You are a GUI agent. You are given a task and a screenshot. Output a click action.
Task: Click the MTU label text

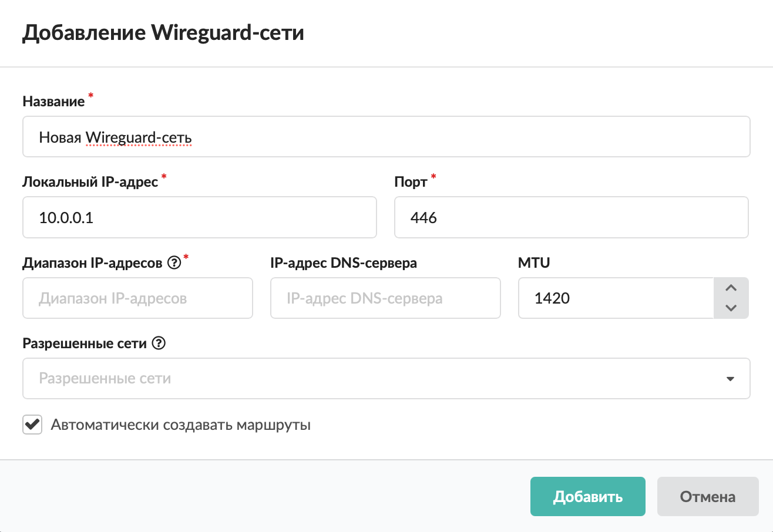[x=534, y=263]
